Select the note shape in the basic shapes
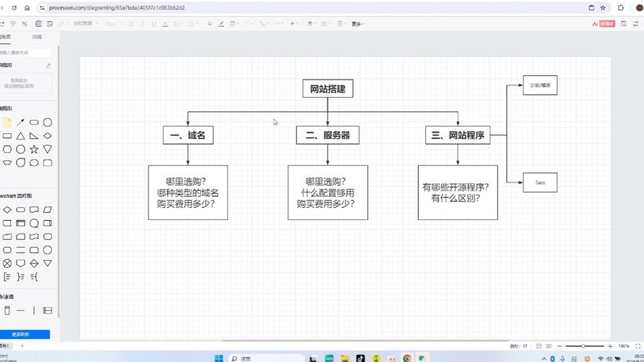 (7, 122)
